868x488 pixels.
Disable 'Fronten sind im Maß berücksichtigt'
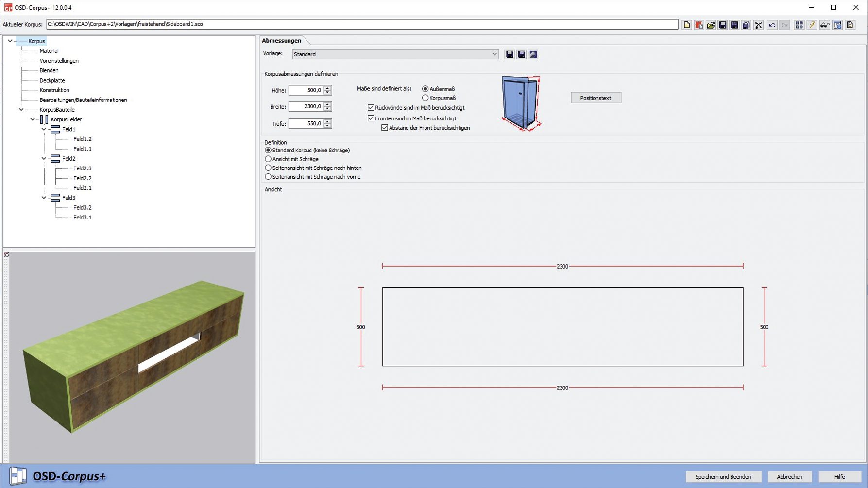(371, 118)
